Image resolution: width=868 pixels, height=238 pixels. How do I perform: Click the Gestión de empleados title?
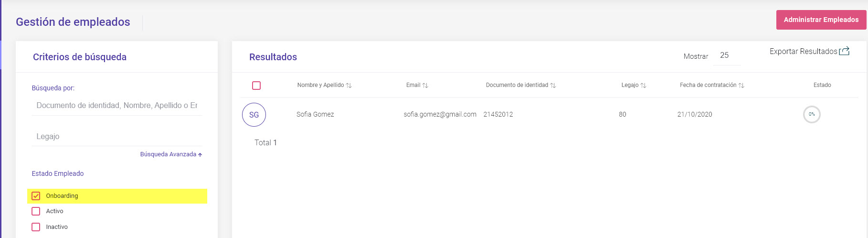coord(73,22)
